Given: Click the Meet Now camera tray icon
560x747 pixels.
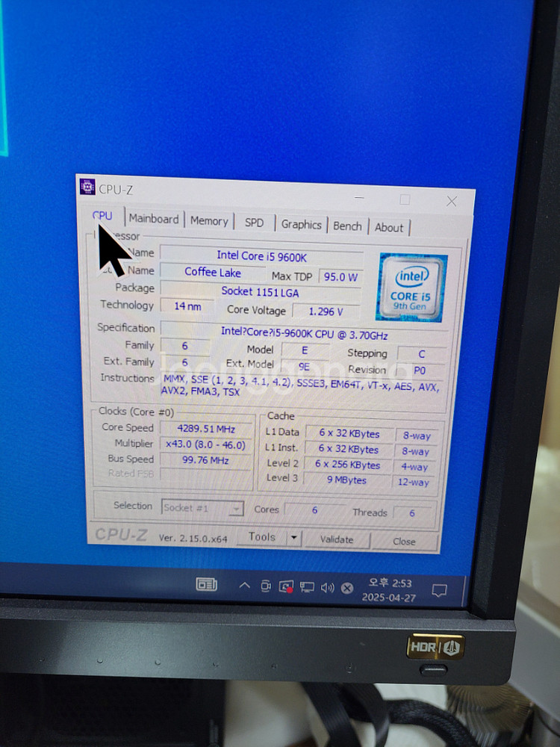Looking at the screenshot, I should click(266, 586).
